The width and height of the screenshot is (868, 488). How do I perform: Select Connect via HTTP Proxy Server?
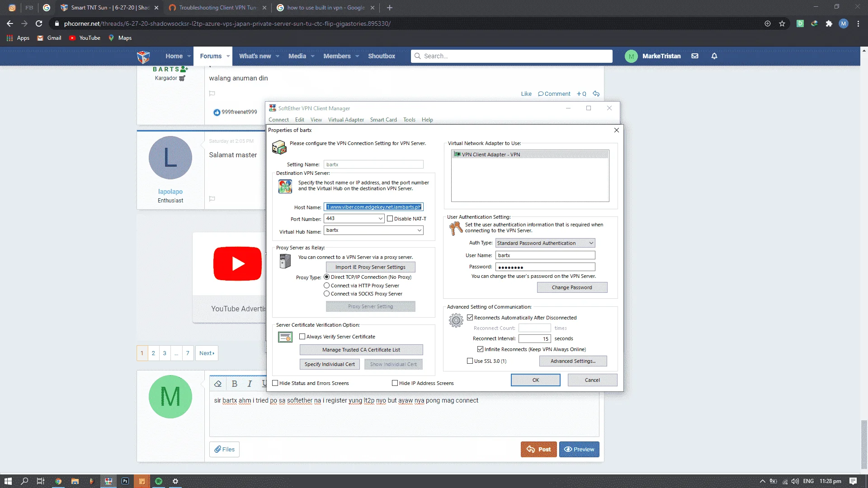point(326,286)
